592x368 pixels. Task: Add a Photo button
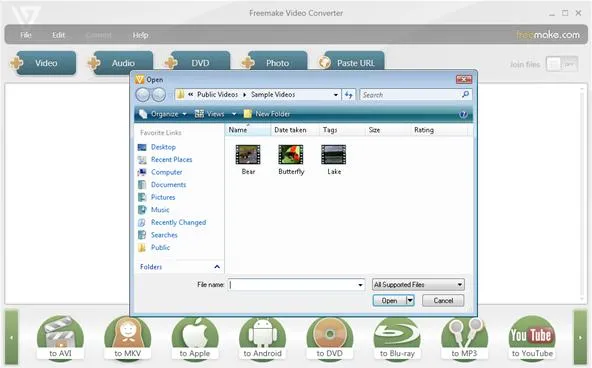pos(274,62)
